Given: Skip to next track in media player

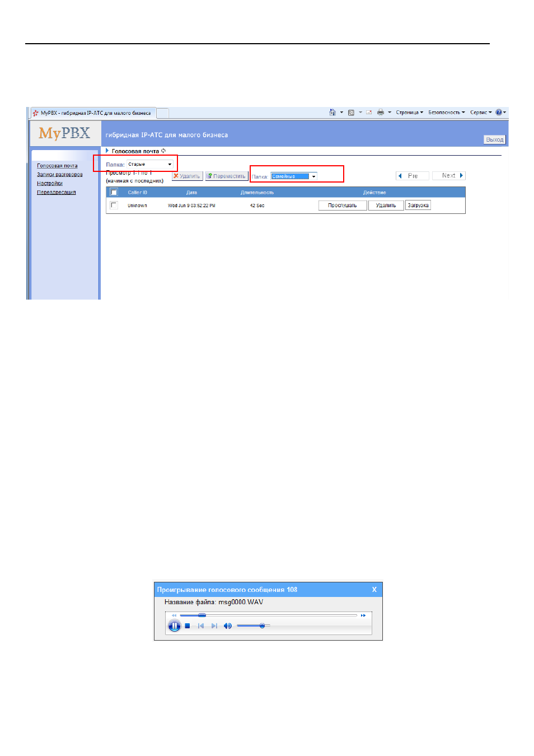Looking at the screenshot, I should [x=214, y=626].
